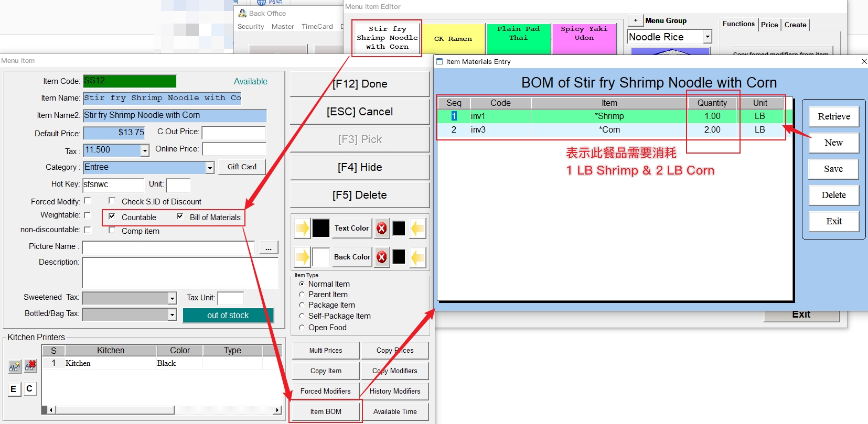Click the New button in BOM window

coord(834,143)
